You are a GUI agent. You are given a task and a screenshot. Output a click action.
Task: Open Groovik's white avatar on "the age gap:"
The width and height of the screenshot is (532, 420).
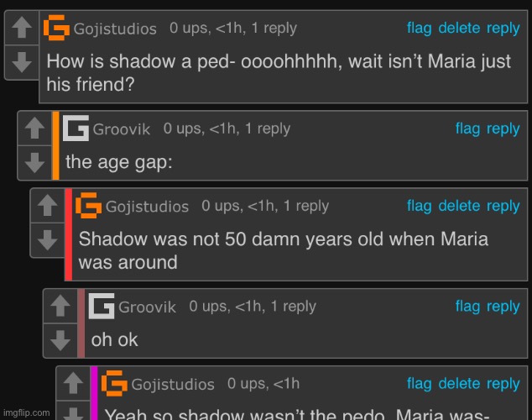76,128
